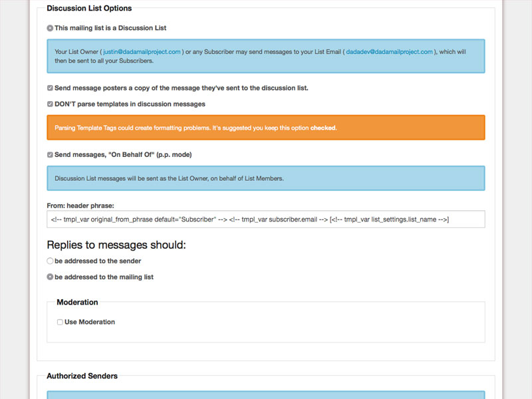
Task: Open the justin@dadamailproject.com list owner link
Action: click(x=142, y=51)
